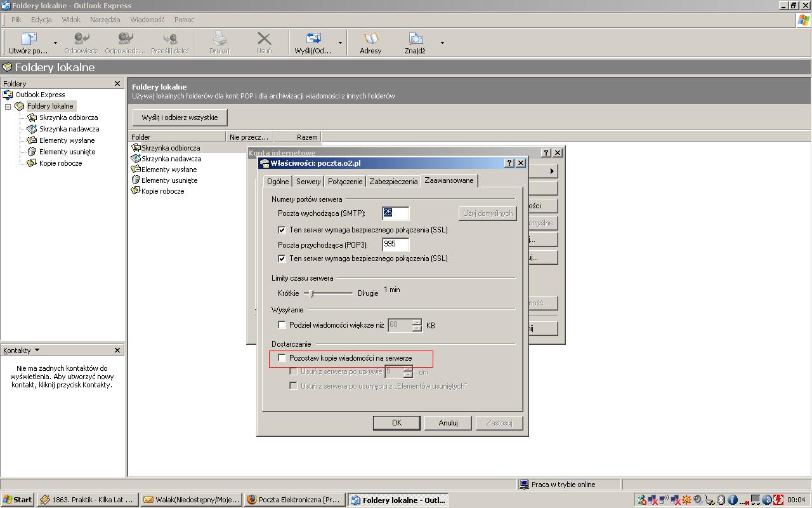Click the Bluetooth tray icon

tap(721, 500)
